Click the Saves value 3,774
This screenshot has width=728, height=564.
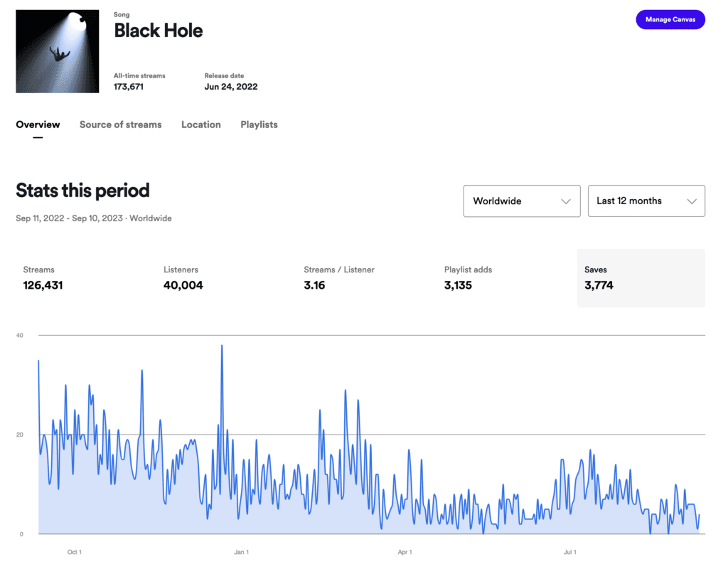tap(599, 285)
